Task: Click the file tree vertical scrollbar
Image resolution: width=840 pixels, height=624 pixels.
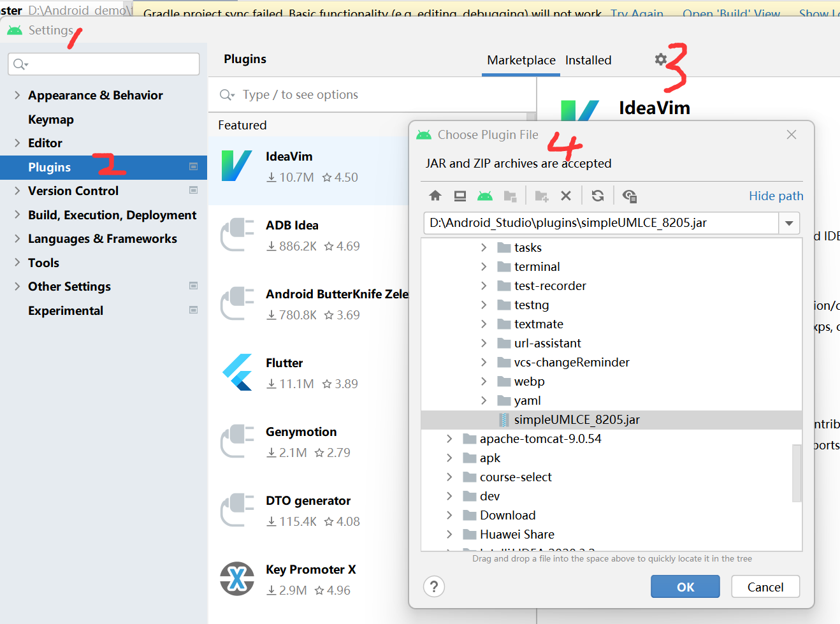Action: [x=797, y=473]
